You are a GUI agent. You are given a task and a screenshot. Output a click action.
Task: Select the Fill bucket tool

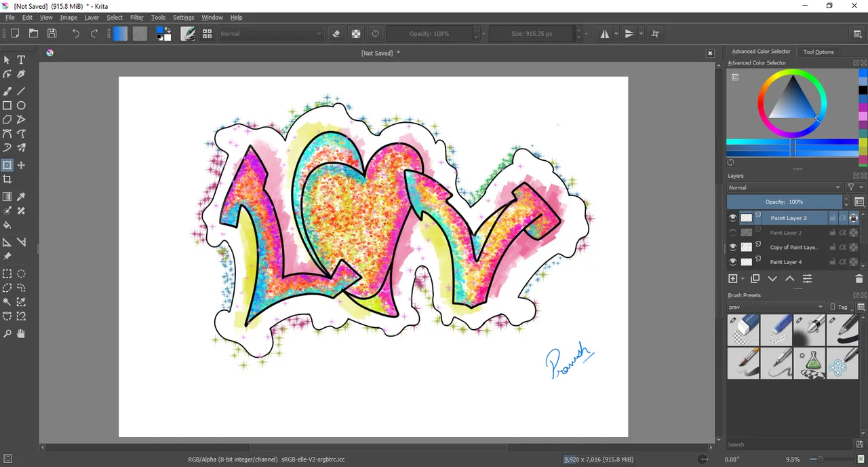coord(7,225)
